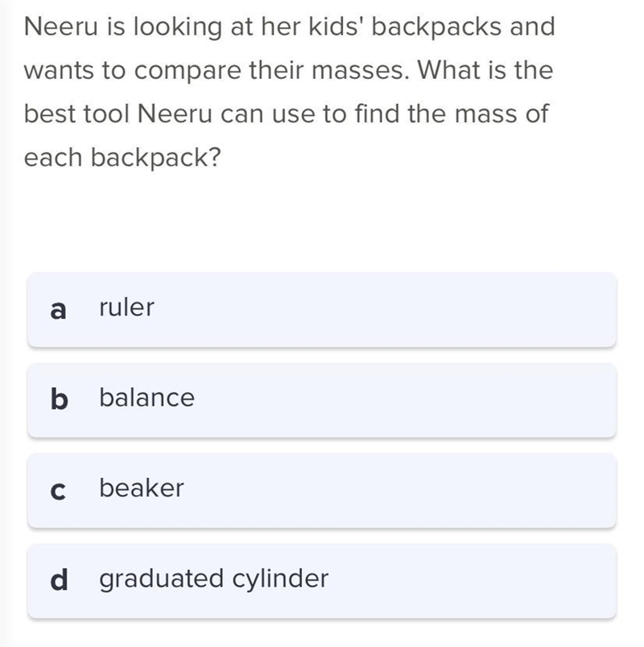Screen dimensions: 644x647
Task: Click the bold letter c label
Action: point(58,491)
